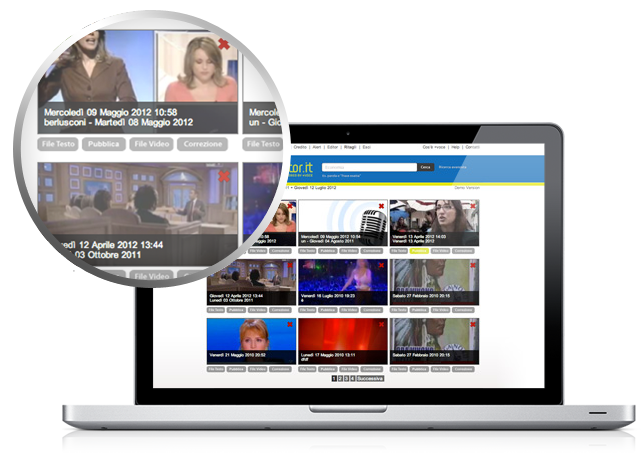Open the red Lunedì 17 Maggio 2010 thumbnail
Image resolution: width=641 pixels, height=453 pixels.
tap(343, 341)
